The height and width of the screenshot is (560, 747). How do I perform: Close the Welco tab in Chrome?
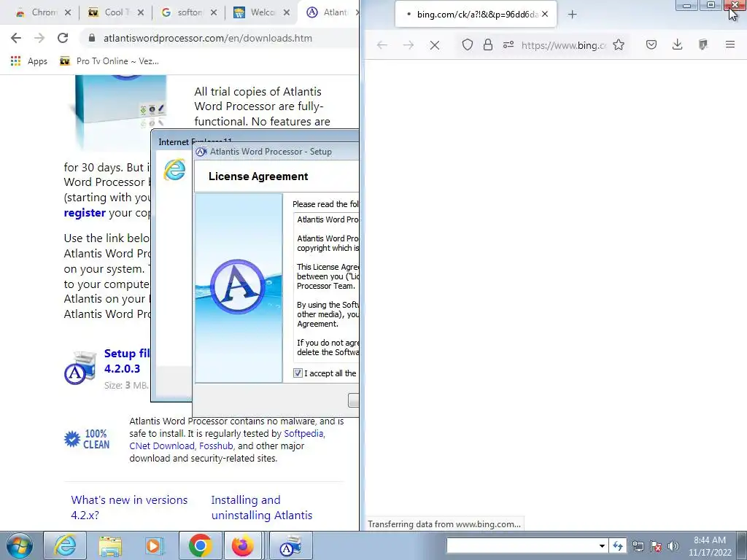tap(286, 12)
